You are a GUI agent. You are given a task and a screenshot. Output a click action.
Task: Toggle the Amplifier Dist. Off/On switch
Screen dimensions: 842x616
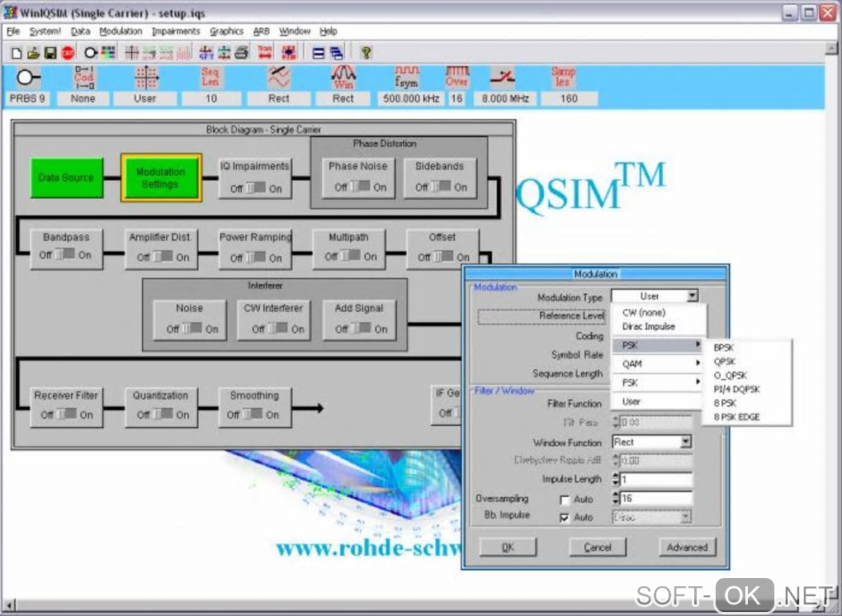click(162, 257)
